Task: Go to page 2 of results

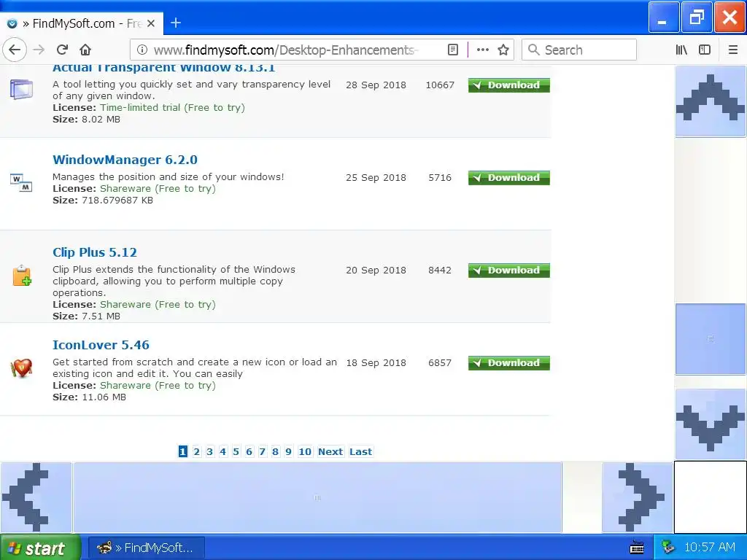Action: tap(197, 451)
